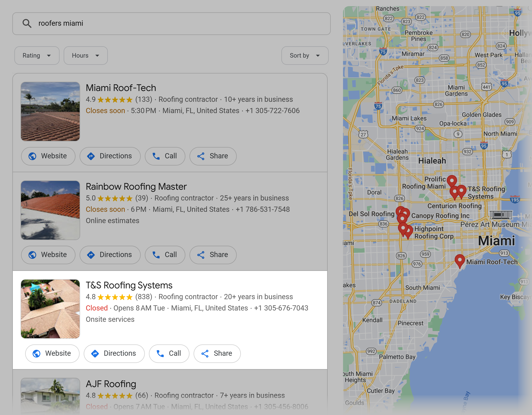Click the search magnifier icon
The width and height of the screenshot is (532, 415).
tap(27, 23)
